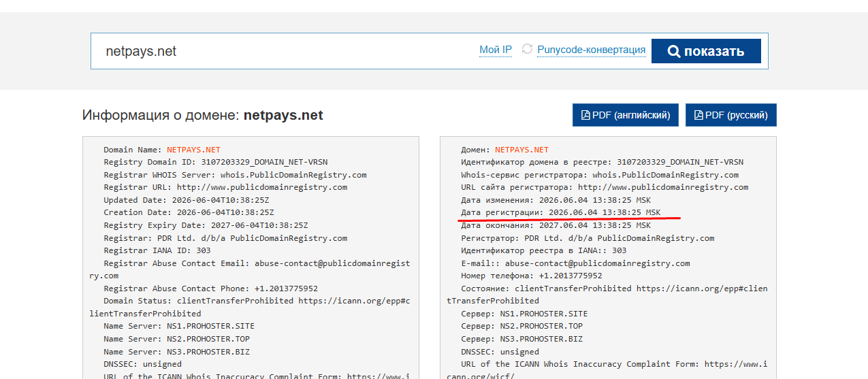The width and height of the screenshot is (868, 379).
Task: Click the Registrar Abuse Contact Email line
Action: coord(250,269)
